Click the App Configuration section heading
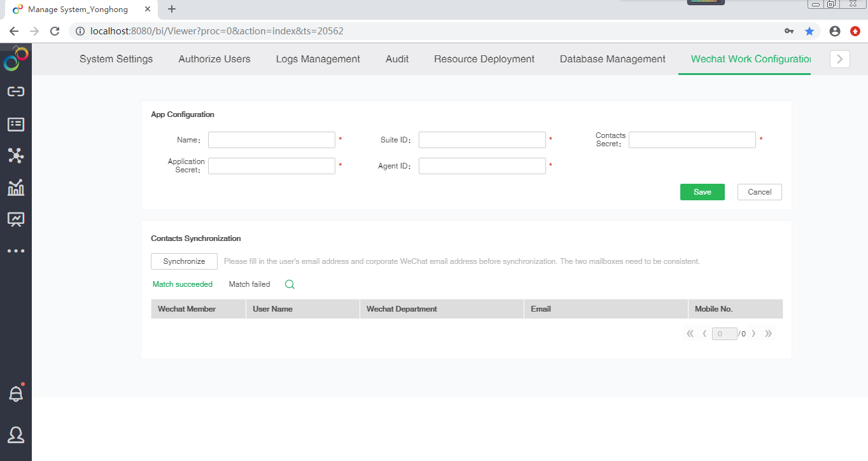This screenshot has width=868, height=461. [183, 114]
